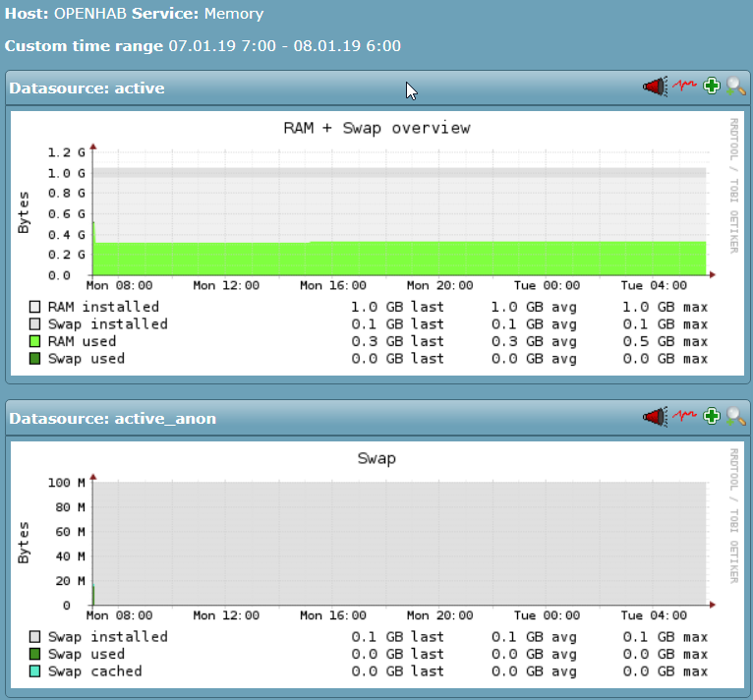Click the magnifier zoom icon in active panel
This screenshot has height=700, width=753.
[736, 87]
